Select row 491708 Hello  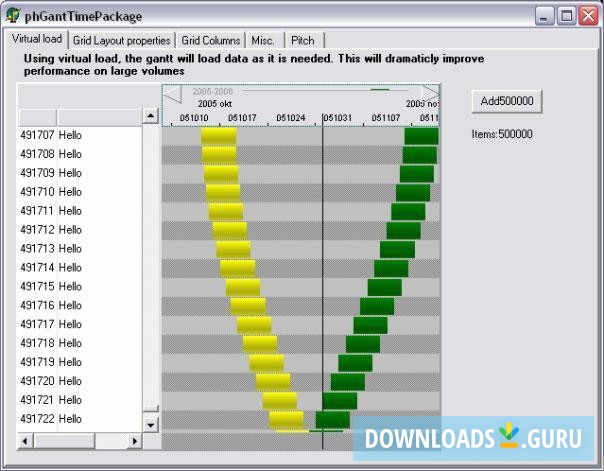tap(79, 154)
